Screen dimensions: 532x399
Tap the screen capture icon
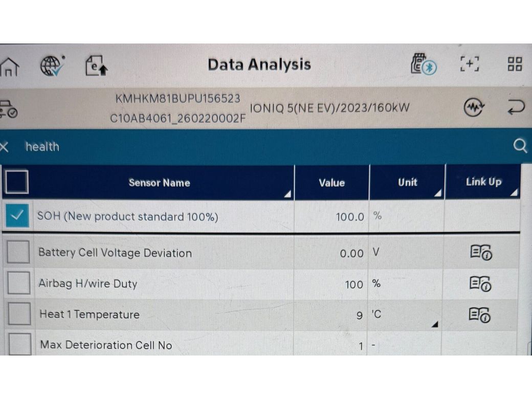click(x=470, y=64)
